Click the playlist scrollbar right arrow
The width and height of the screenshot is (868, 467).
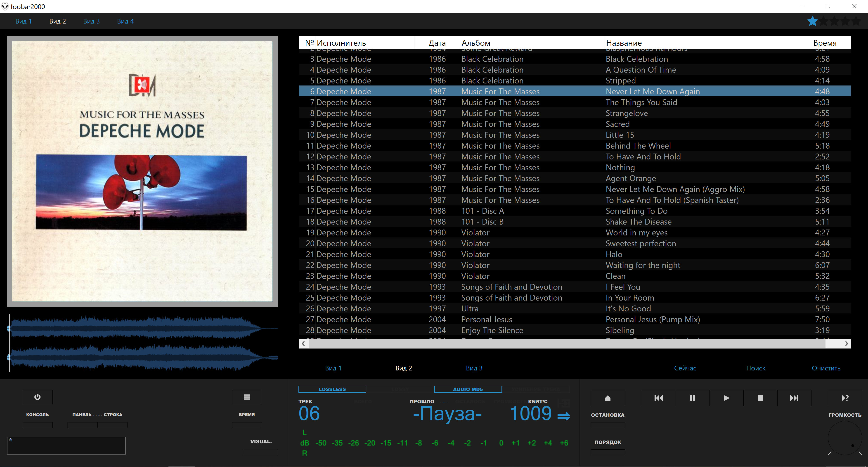pyautogui.click(x=847, y=343)
